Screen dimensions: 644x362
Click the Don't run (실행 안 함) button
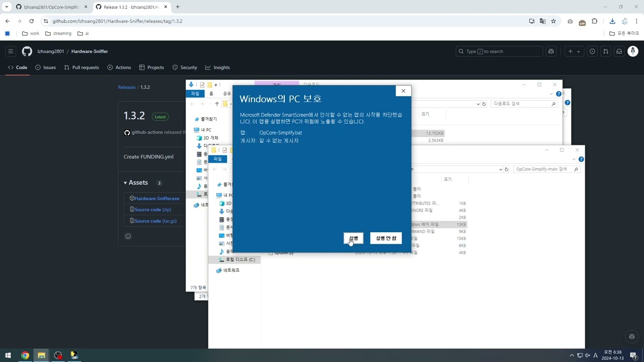[x=386, y=238]
